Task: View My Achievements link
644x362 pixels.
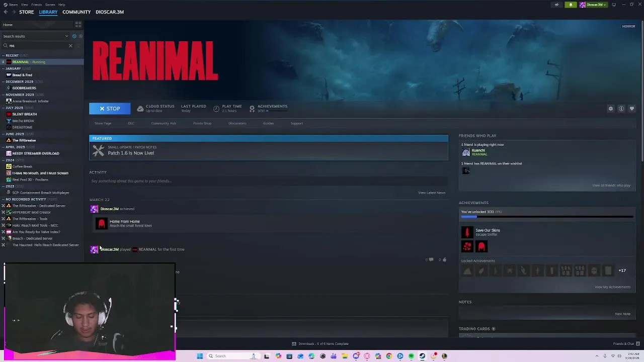Action: [x=612, y=287]
